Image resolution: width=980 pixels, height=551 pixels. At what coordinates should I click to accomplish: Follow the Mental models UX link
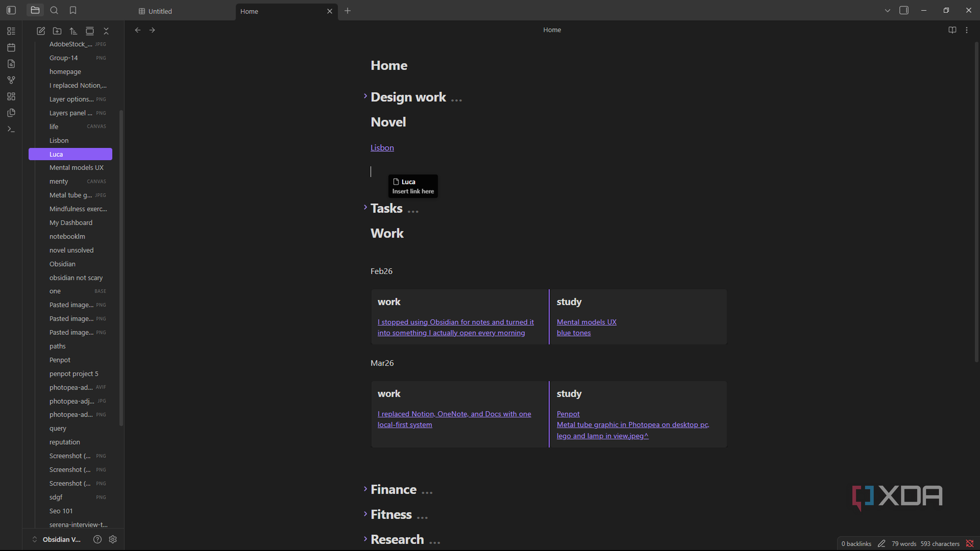[x=586, y=321]
